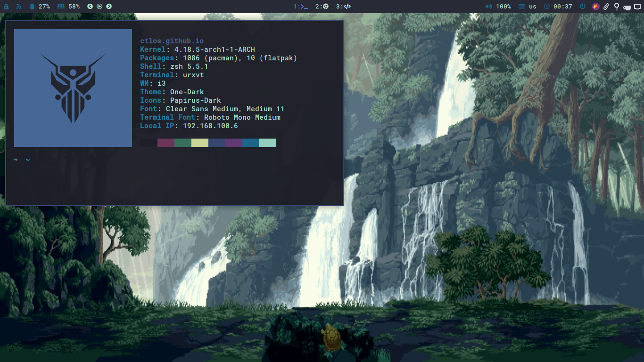Screen dimensions: 644x362
Task: Skip to previous track in the bar
Action: click(x=90, y=7)
